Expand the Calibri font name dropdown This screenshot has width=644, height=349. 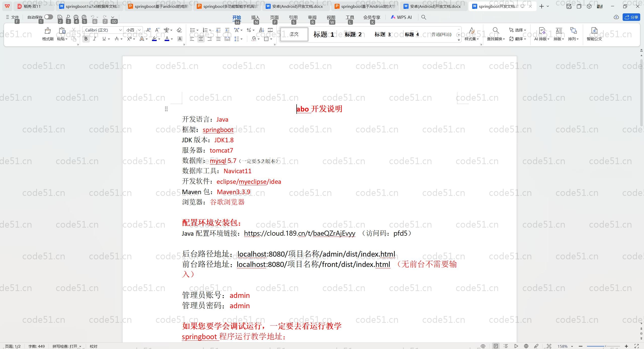coord(120,30)
